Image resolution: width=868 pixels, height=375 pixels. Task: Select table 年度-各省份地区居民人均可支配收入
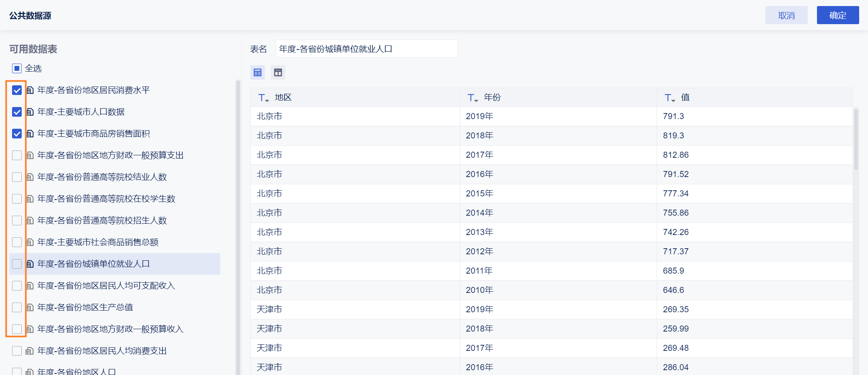coord(106,286)
